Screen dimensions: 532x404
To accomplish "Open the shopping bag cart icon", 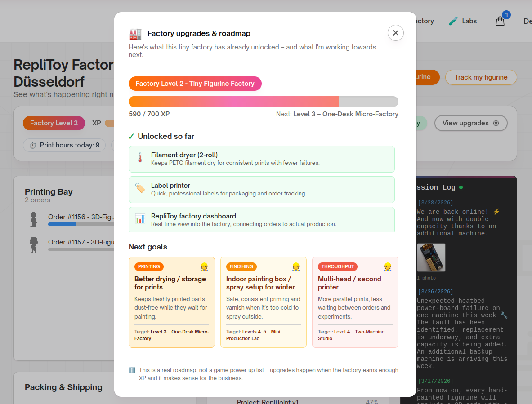I will pyautogui.click(x=500, y=21).
